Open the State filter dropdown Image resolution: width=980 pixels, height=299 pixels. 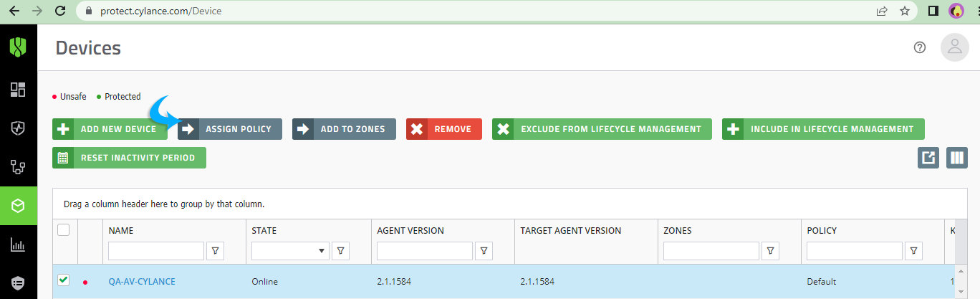(290, 251)
